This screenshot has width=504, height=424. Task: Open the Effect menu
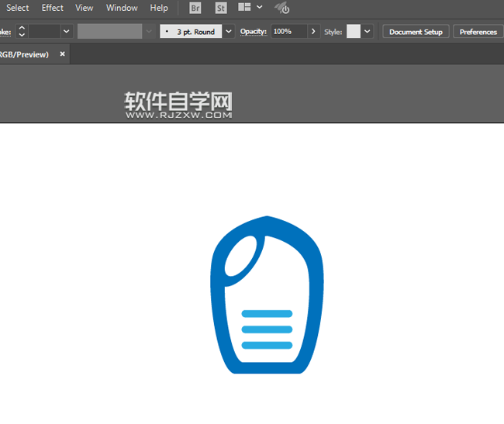(x=53, y=8)
